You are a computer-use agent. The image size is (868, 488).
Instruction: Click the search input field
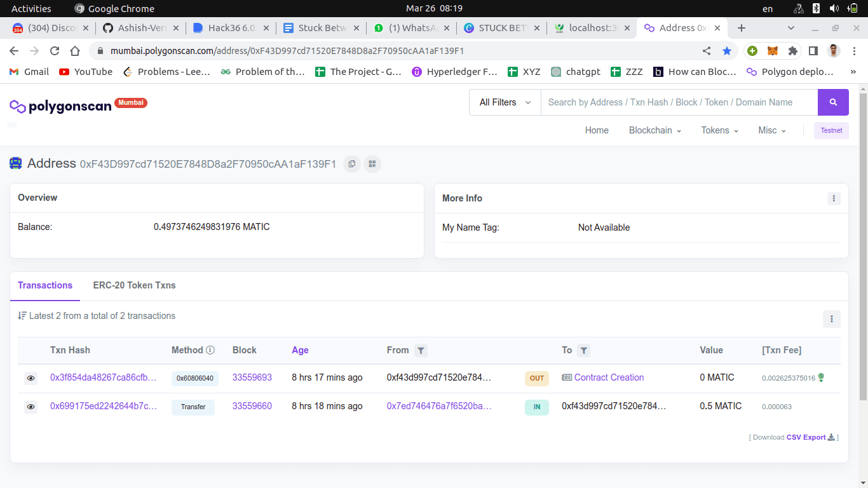pyautogui.click(x=679, y=102)
